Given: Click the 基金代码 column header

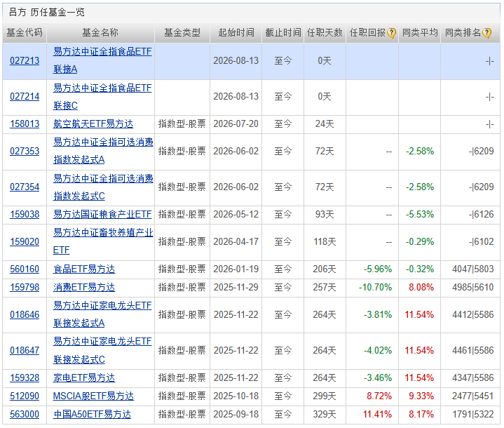Looking at the screenshot, I should [x=25, y=32].
